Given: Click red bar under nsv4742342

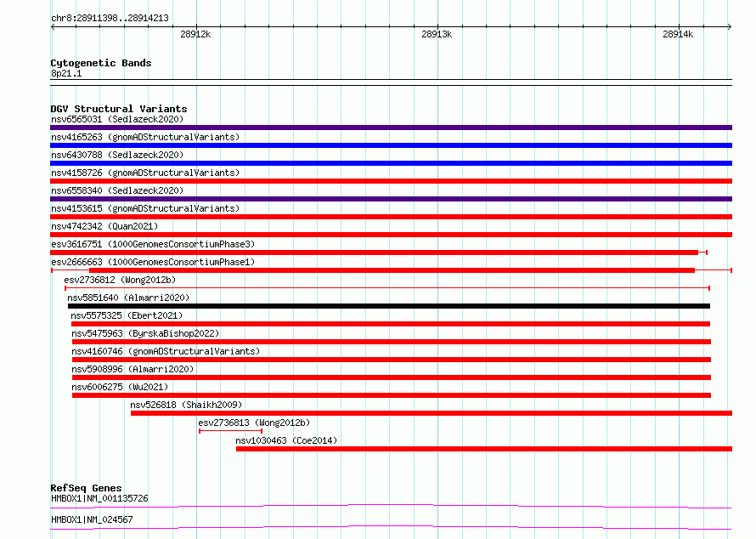Looking at the screenshot, I should [x=391, y=235].
